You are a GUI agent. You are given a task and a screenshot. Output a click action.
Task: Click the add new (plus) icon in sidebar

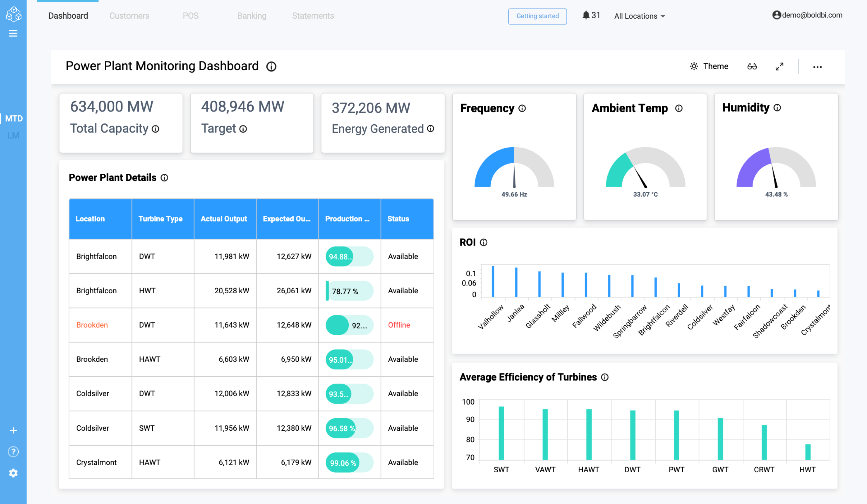click(x=13, y=430)
